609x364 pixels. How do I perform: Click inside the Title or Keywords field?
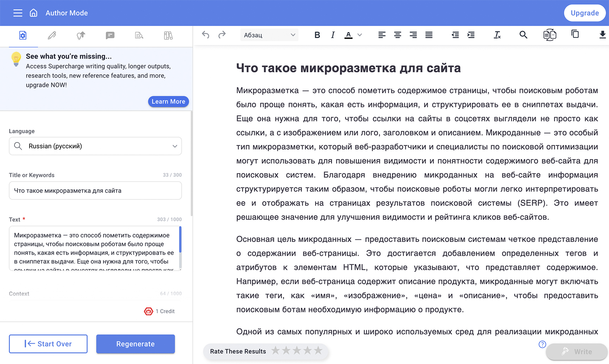click(x=95, y=190)
